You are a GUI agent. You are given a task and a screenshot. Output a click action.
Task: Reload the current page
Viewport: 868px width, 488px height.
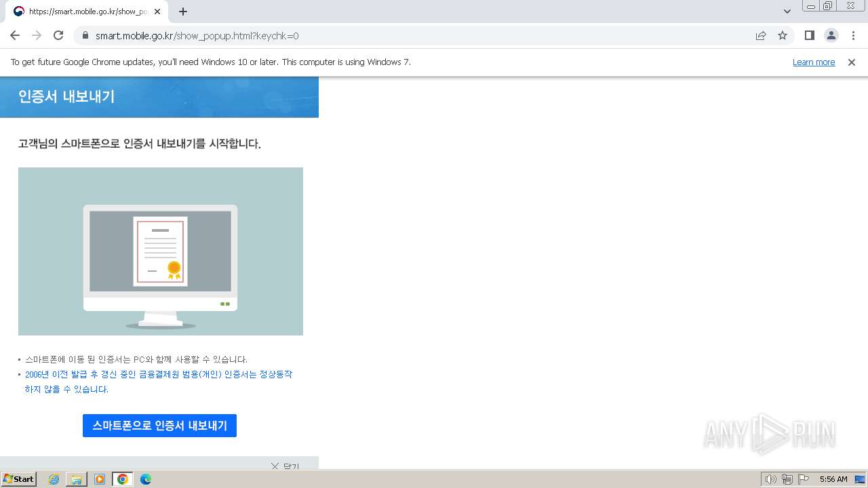(58, 35)
